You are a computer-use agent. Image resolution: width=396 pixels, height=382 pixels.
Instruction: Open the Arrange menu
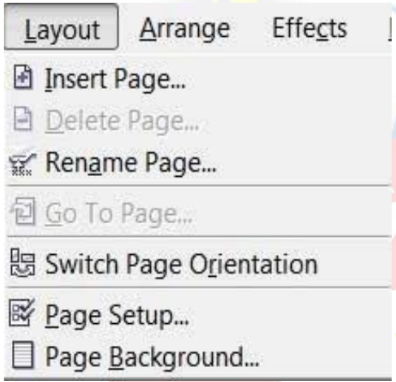[185, 28]
